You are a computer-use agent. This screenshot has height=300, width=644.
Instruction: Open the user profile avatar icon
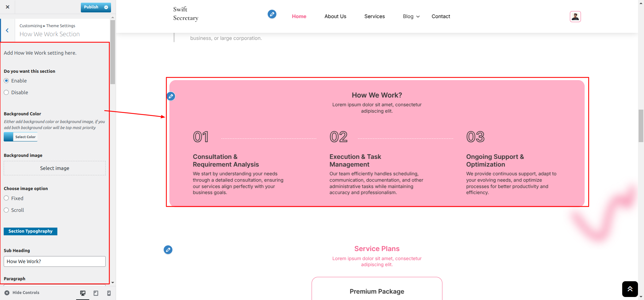(575, 16)
